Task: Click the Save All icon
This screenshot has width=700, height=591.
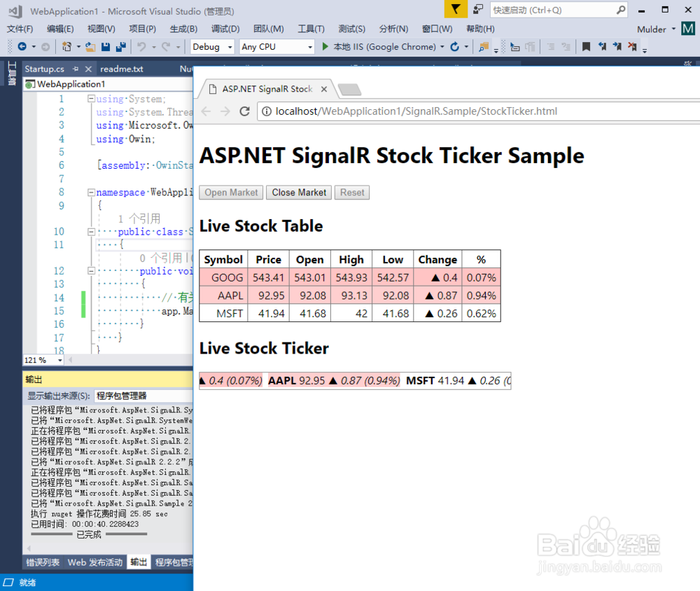Action: 120,46
